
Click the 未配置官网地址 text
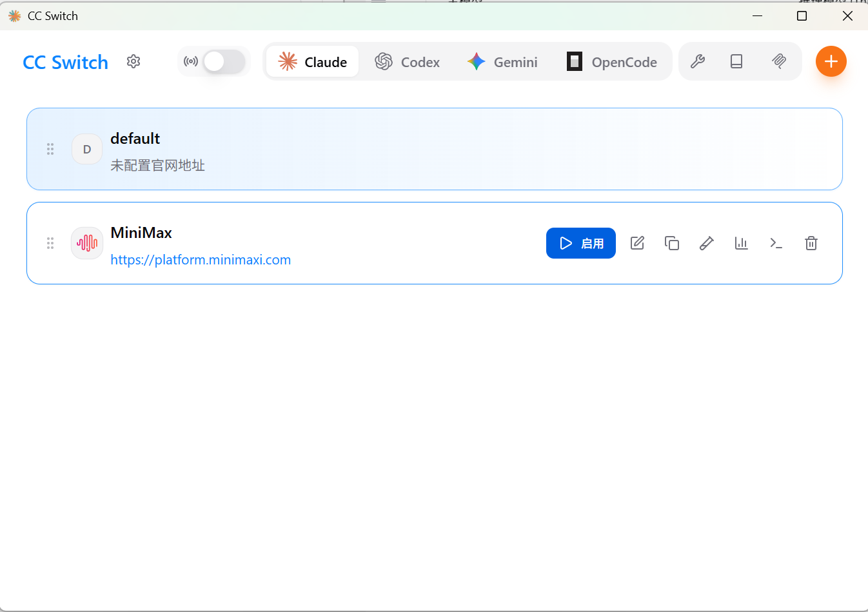158,165
